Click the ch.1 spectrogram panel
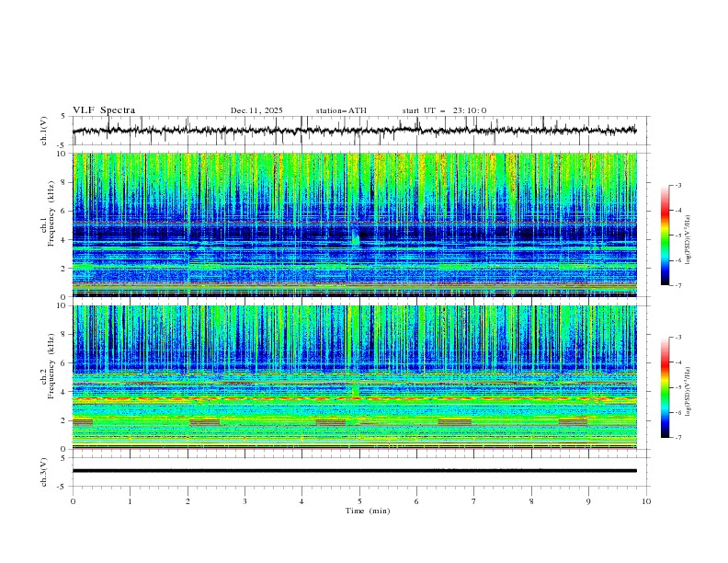This screenshot has height=563, width=728. coord(355,224)
